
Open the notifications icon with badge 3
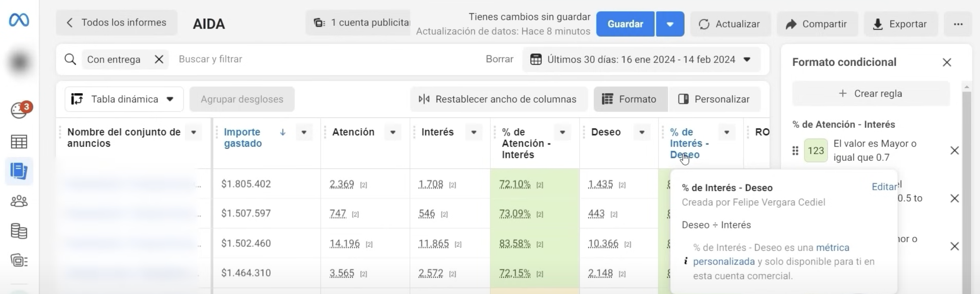coord(19,111)
